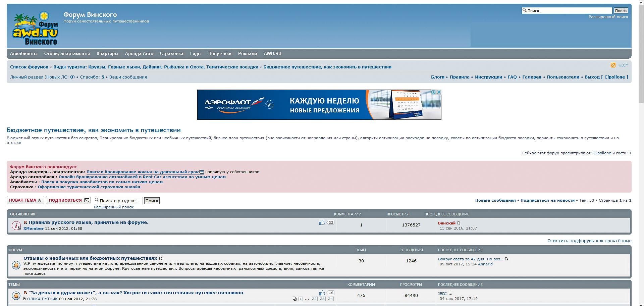Open last post icon next to Винский
The height and width of the screenshot is (306, 644).
tap(459, 223)
